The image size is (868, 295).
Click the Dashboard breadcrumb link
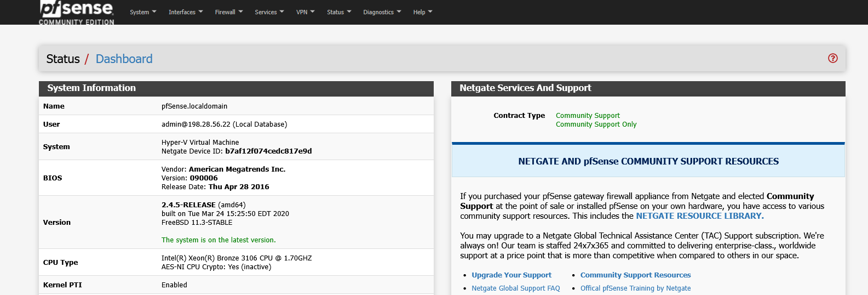click(x=124, y=59)
